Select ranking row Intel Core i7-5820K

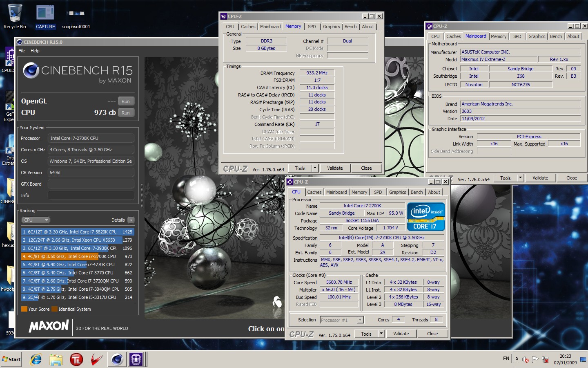coord(78,232)
